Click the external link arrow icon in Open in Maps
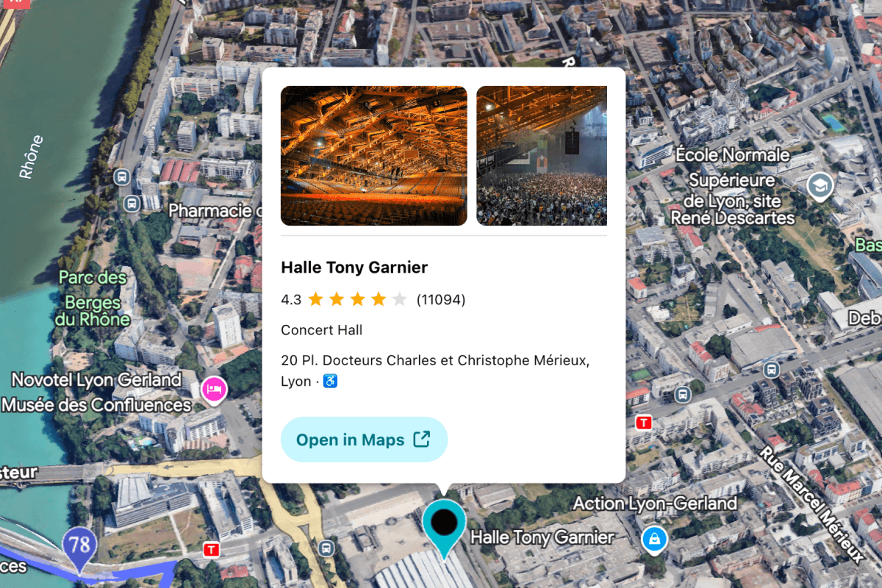882x588 pixels. (422, 439)
